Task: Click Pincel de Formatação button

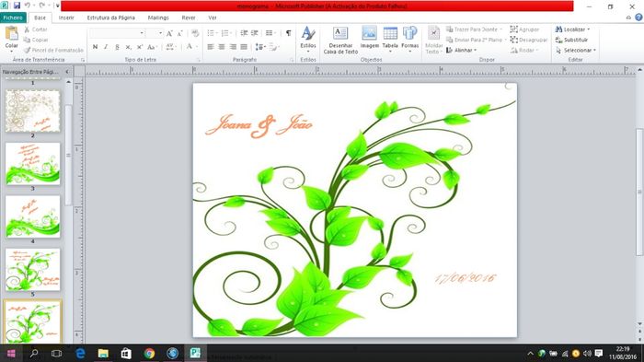Action: coord(53,50)
